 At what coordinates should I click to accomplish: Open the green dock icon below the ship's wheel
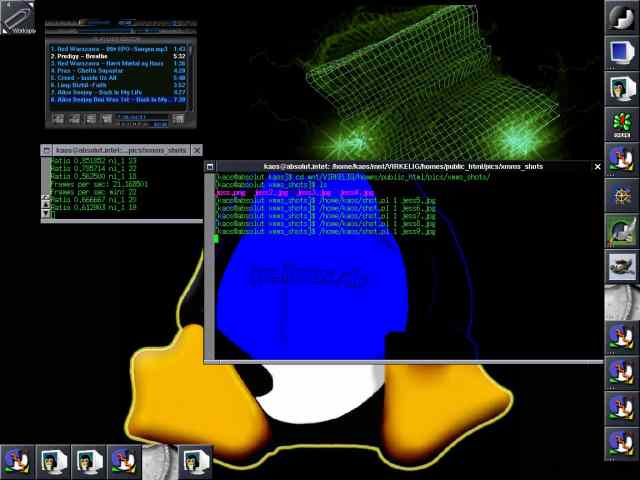(x=622, y=231)
